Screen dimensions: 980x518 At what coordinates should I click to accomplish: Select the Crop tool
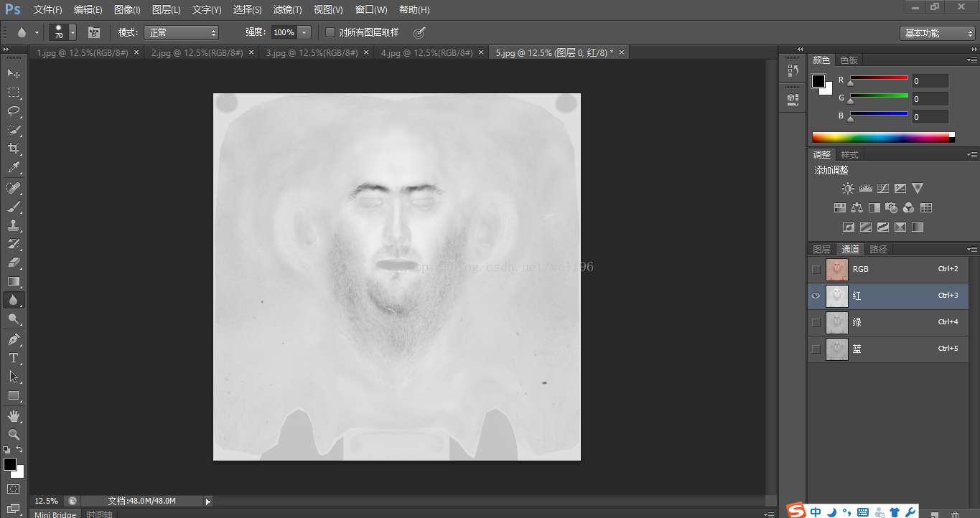click(14, 149)
